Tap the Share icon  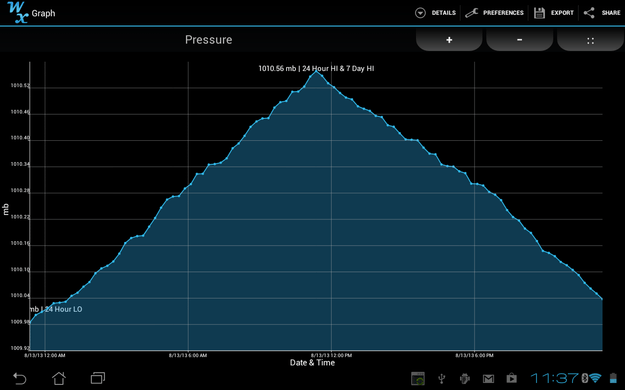click(589, 13)
